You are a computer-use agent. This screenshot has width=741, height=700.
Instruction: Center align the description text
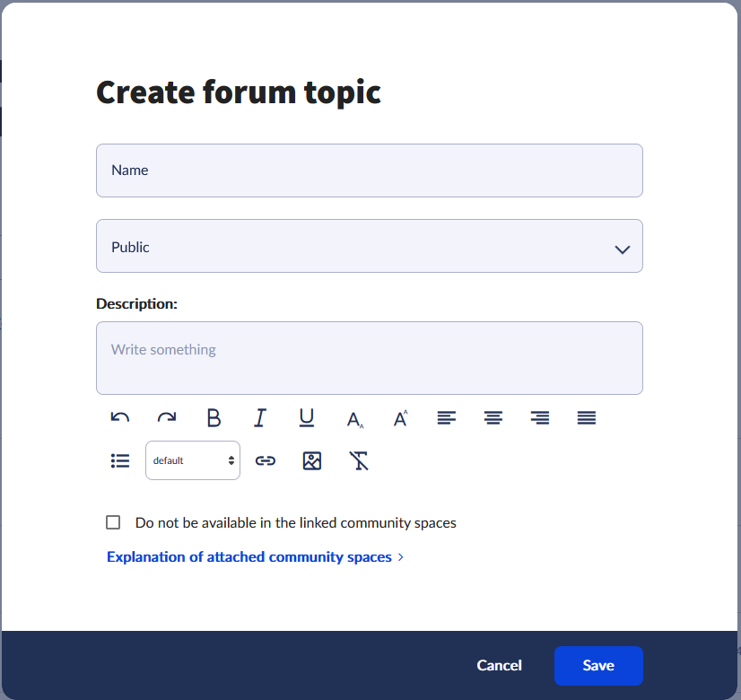pyautogui.click(x=493, y=418)
